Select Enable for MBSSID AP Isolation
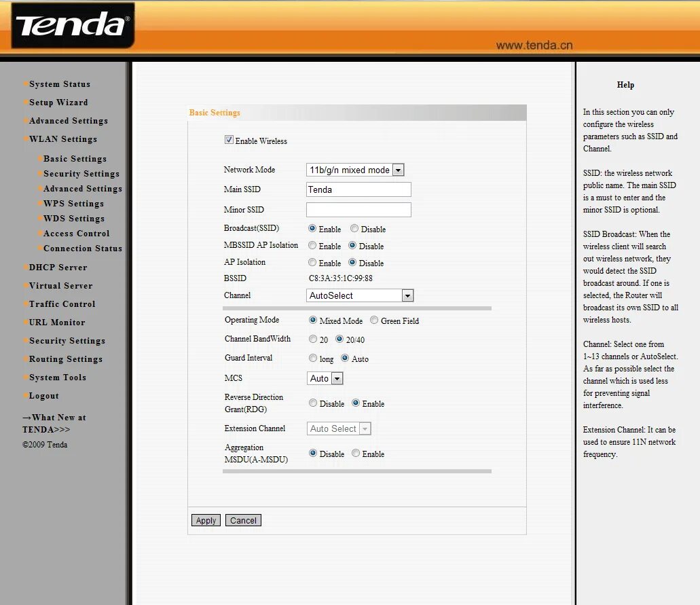Viewport: 700px width, 605px height. point(312,245)
